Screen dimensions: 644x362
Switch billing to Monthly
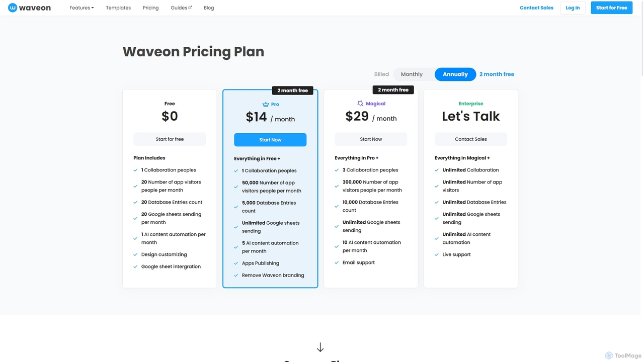[412, 74]
